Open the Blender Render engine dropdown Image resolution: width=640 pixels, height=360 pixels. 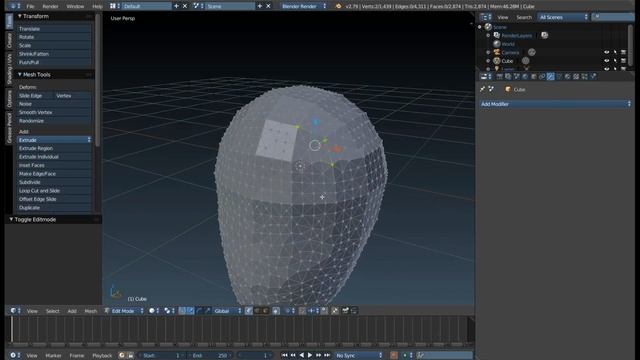point(304,6)
